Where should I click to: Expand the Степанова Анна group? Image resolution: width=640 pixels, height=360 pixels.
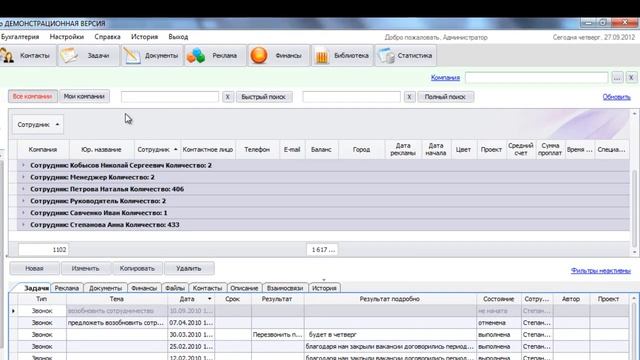tap(23, 224)
